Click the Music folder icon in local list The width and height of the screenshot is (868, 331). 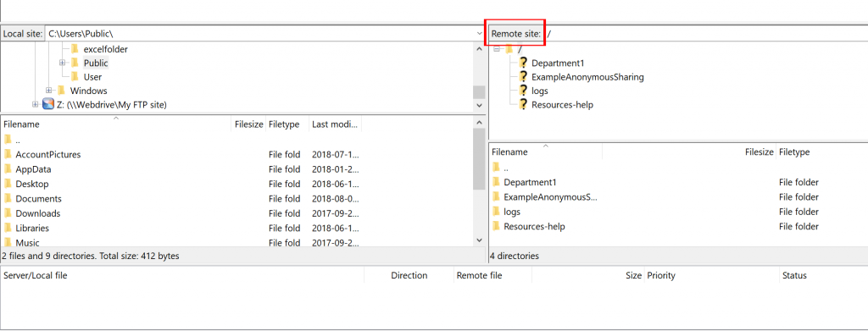click(x=8, y=242)
